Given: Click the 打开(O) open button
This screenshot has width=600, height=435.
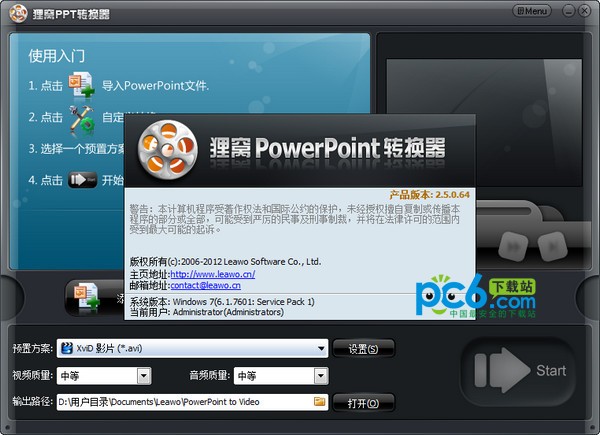Looking at the screenshot, I should 363,403.
